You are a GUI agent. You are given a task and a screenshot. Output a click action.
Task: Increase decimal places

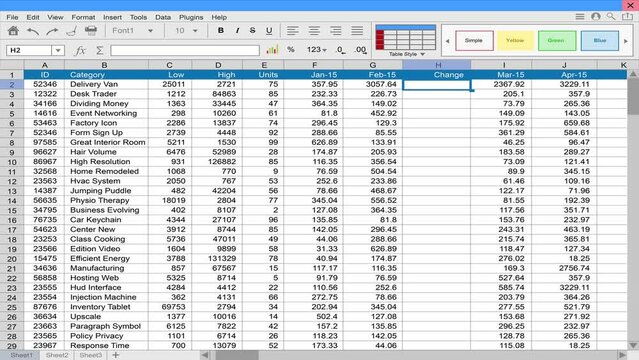pyautogui.click(x=360, y=50)
